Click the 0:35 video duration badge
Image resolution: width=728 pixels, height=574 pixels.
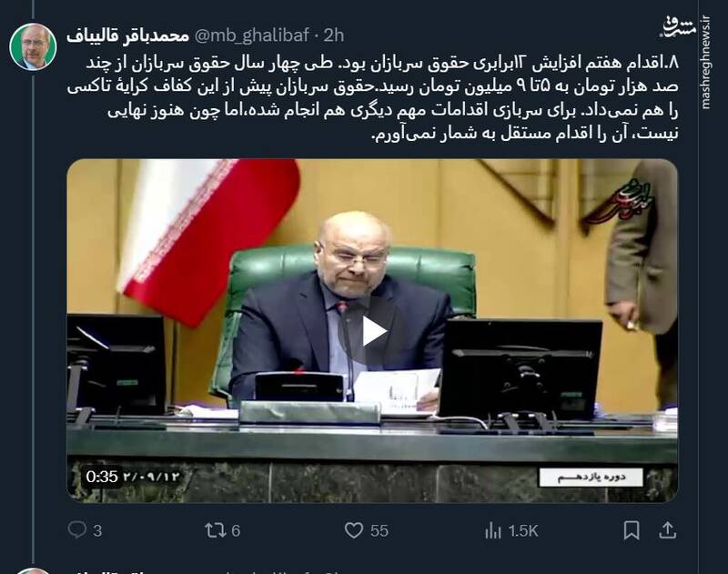[x=102, y=477]
